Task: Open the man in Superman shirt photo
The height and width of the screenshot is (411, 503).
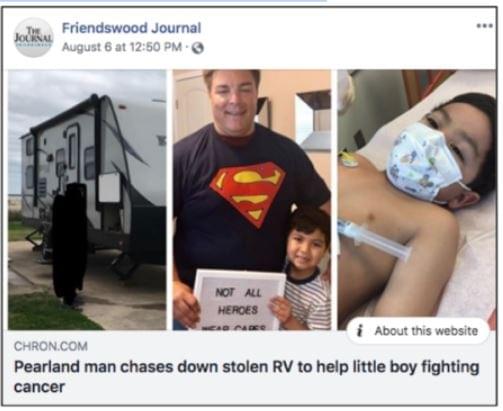Action: pyautogui.click(x=252, y=200)
